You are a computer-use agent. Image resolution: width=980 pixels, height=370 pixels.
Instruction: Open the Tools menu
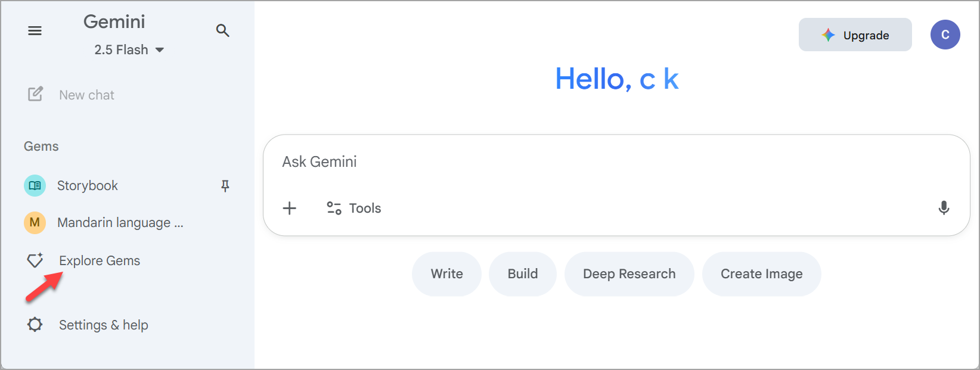pos(354,208)
